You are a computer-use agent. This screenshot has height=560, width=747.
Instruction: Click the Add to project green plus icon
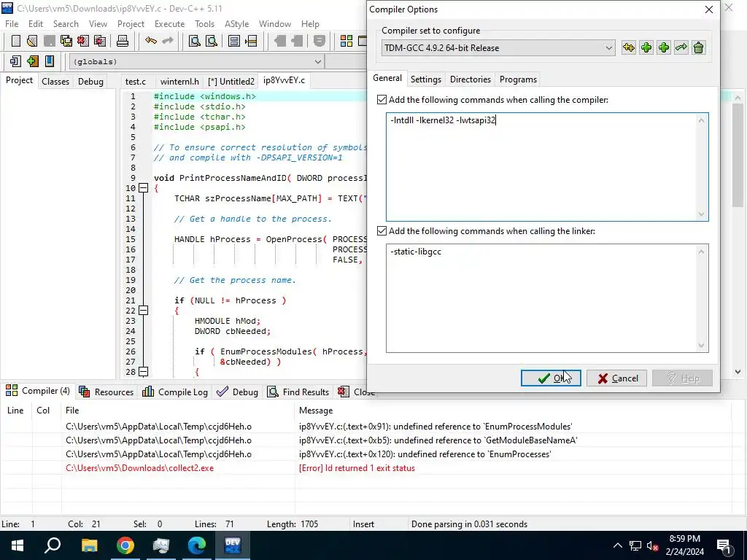[32, 61]
